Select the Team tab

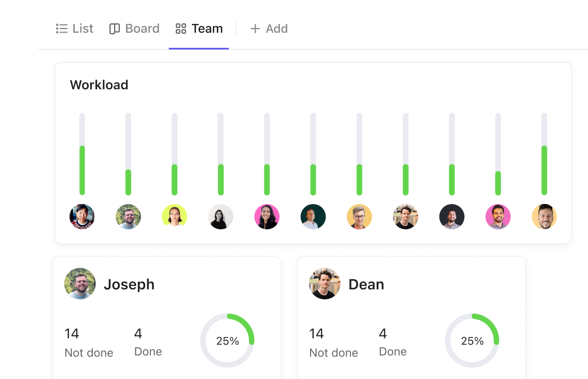point(199,29)
